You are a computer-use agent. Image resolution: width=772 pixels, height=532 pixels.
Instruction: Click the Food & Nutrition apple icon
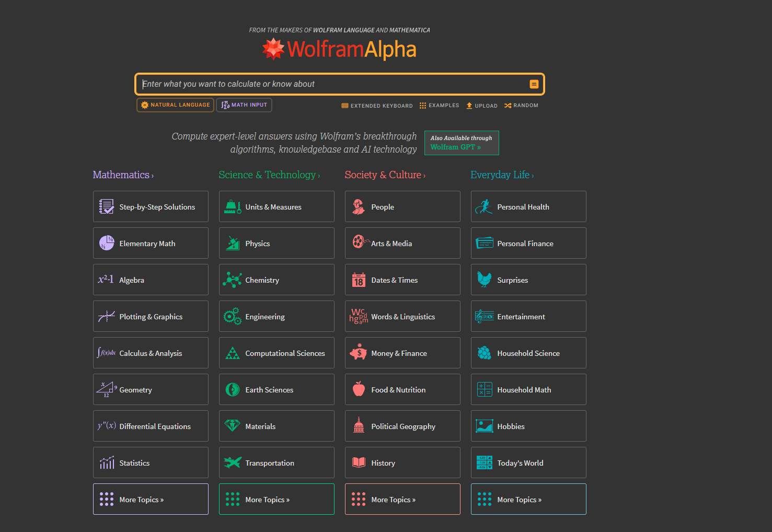(x=359, y=388)
